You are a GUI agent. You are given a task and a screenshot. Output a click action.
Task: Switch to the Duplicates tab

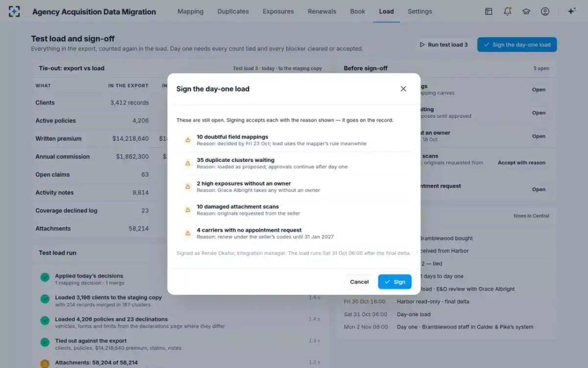click(x=233, y=11)
